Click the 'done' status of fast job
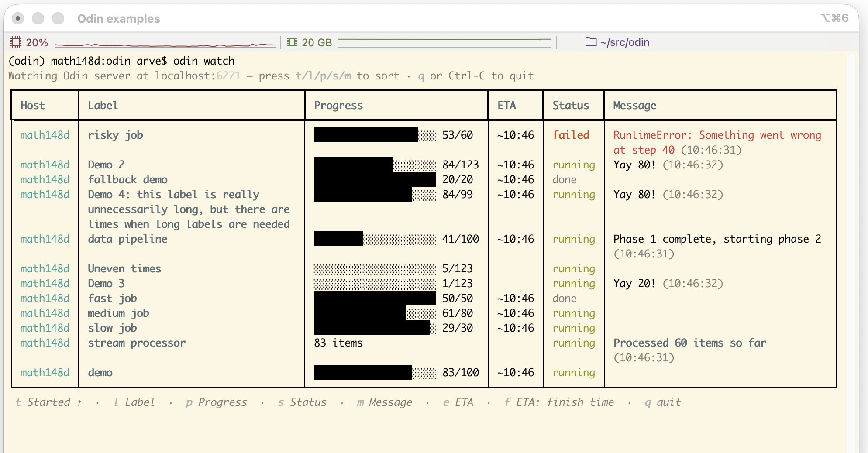 565,299
